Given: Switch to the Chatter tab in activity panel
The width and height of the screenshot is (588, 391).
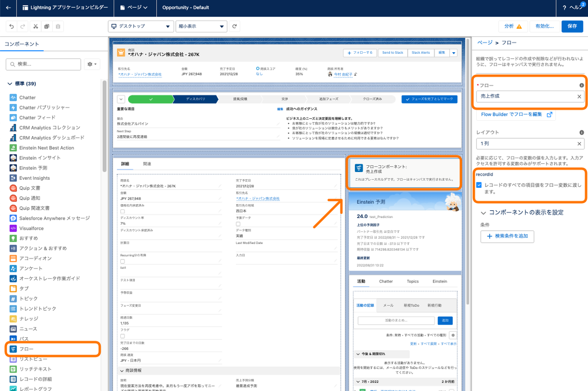Looking at the screenshot, I should pyautogui.click(x=386, y=281).
